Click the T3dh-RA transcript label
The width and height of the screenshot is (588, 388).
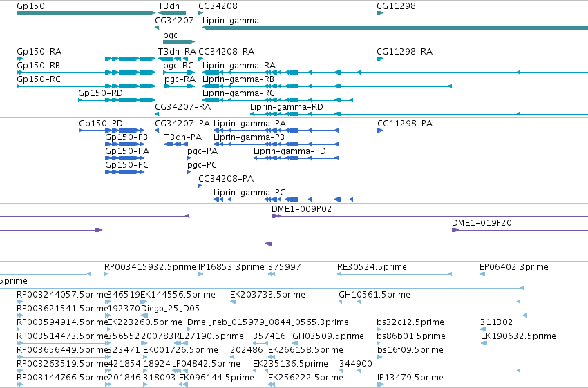coord(177,51)
